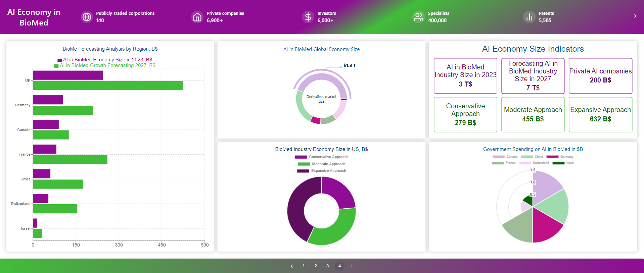Screen dimensions: 644x273
Task: Toggle the Conservative Approach legend series
Action: pyautogui.click(x=321, y=157)
